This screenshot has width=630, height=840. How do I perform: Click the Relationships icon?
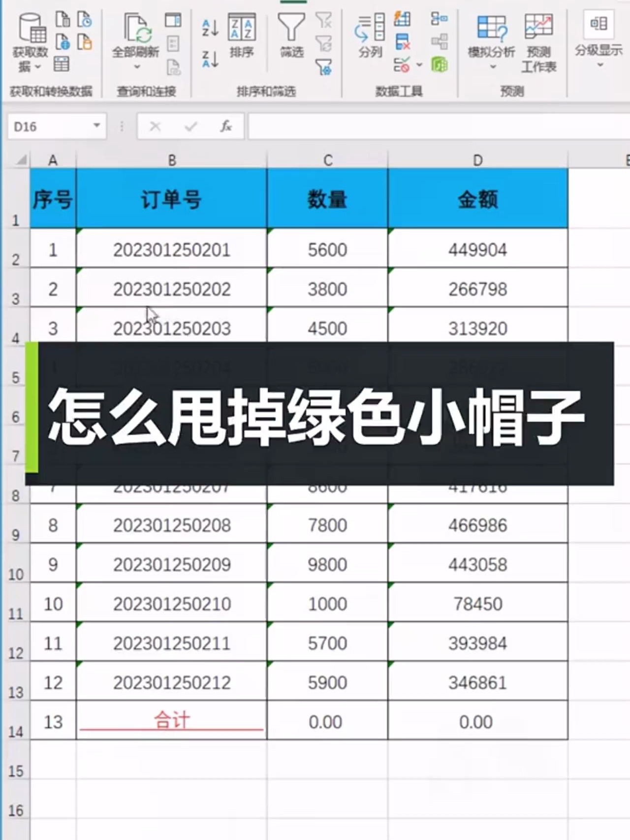pyautogui.click(x=440, y=42)
